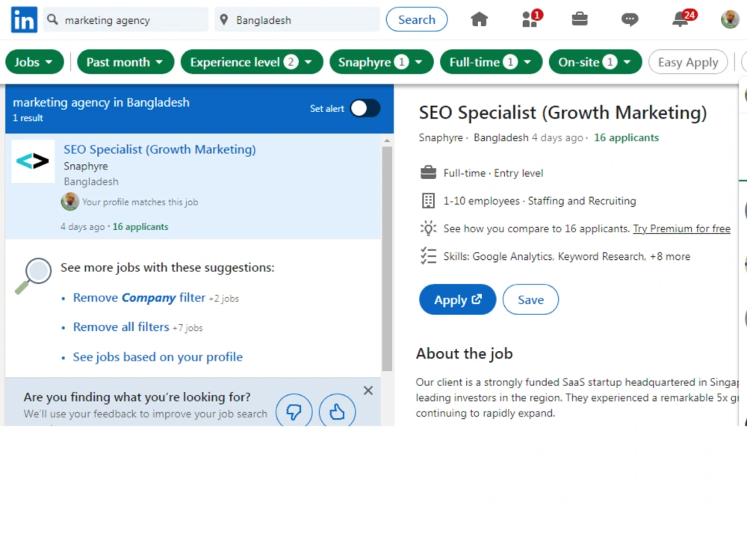Click Remove Company filter suggestion
This screenshot has height=560, width=747.
[x=139, y=298]
